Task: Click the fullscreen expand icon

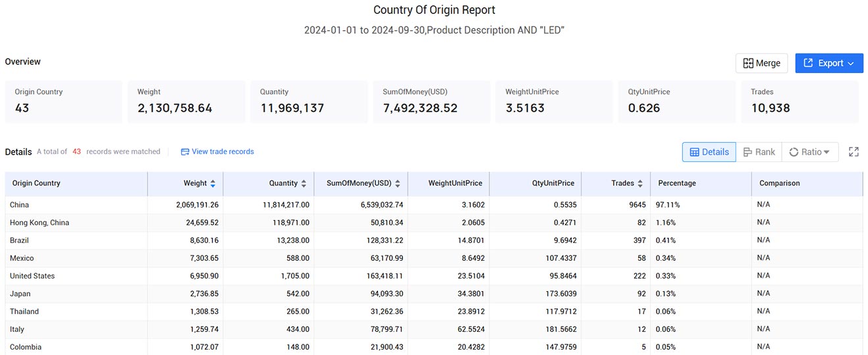Action: click(x=854, y=152)
